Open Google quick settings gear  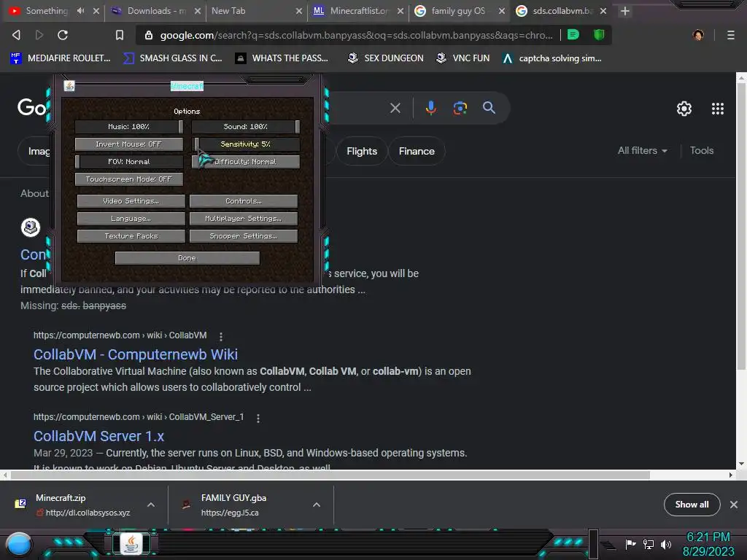[684, 109]
